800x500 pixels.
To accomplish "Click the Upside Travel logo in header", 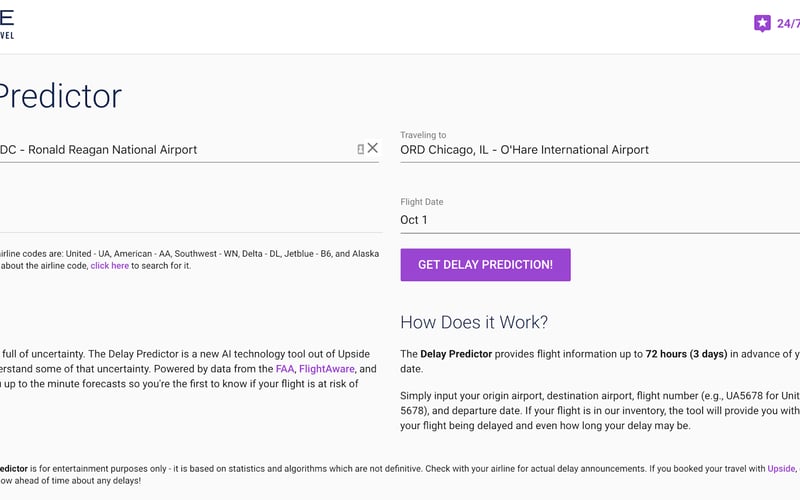I will [x=8, y=24].
